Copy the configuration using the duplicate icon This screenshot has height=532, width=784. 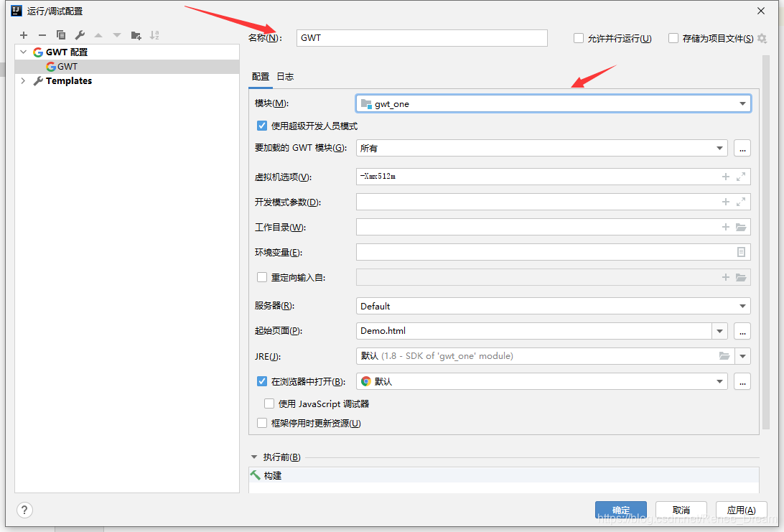[61, 35]
